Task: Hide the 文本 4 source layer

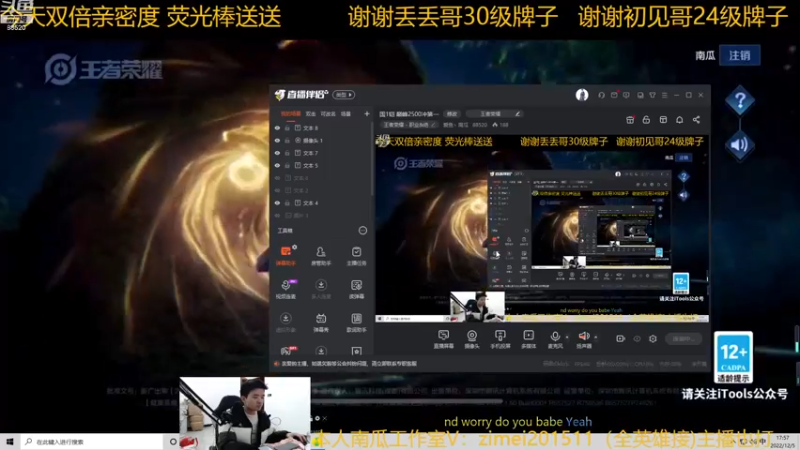Action: pyautogui.click(x=278, y=203)
